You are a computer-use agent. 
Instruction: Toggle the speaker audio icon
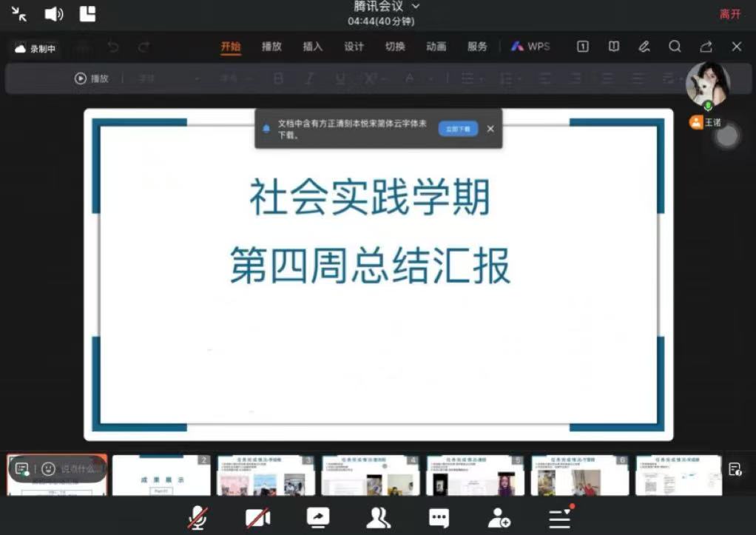(x=53, y=14)
